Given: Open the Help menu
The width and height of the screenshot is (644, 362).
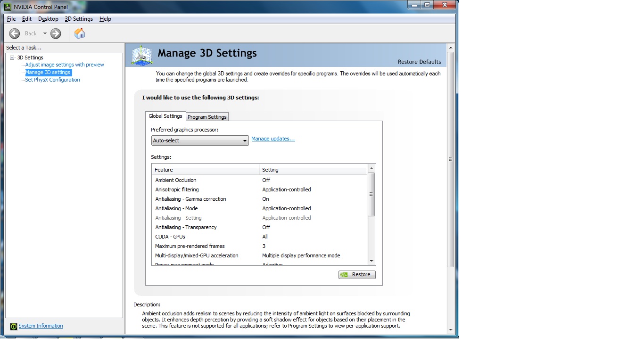Looking at the screenshot, I should coord(105,19).
